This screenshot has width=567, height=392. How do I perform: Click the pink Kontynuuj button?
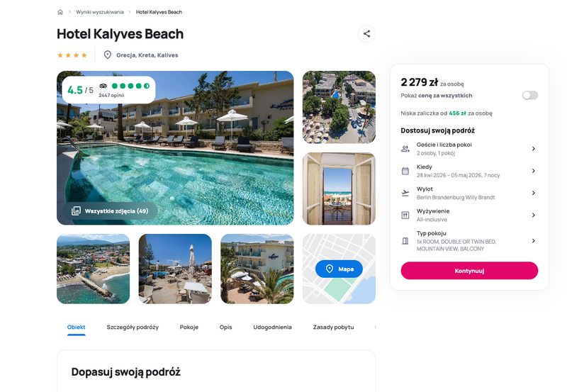(469, 271)
